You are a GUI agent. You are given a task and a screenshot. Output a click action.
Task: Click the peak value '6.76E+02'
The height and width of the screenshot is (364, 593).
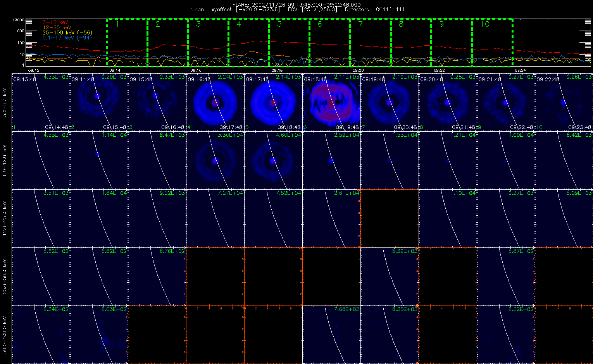click(x=172, y=251)
